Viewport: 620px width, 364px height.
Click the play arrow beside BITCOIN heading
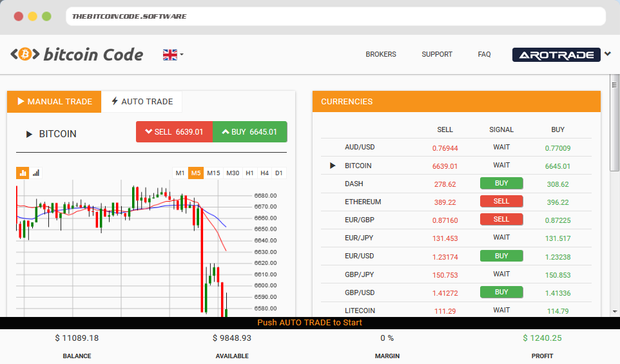pyautogui.click(x=29, y=134)
